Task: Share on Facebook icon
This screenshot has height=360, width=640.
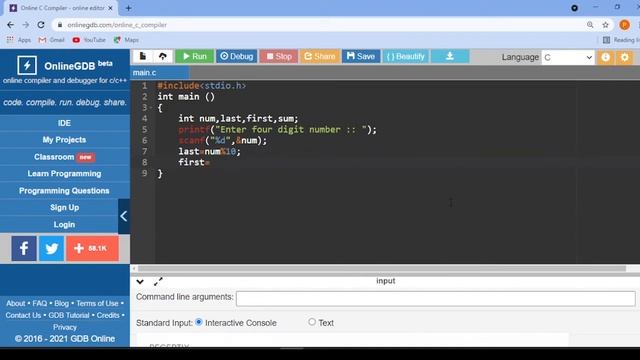Action: tap(24, 248)
